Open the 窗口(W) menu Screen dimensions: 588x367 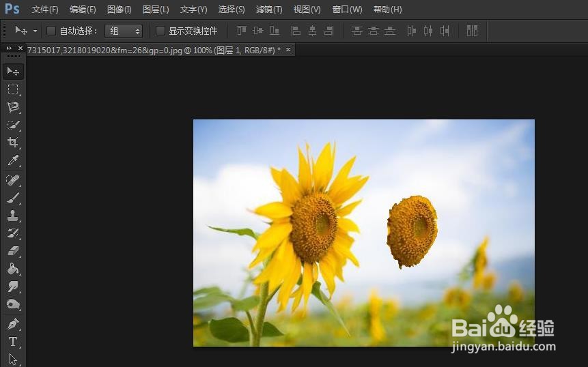347,10
